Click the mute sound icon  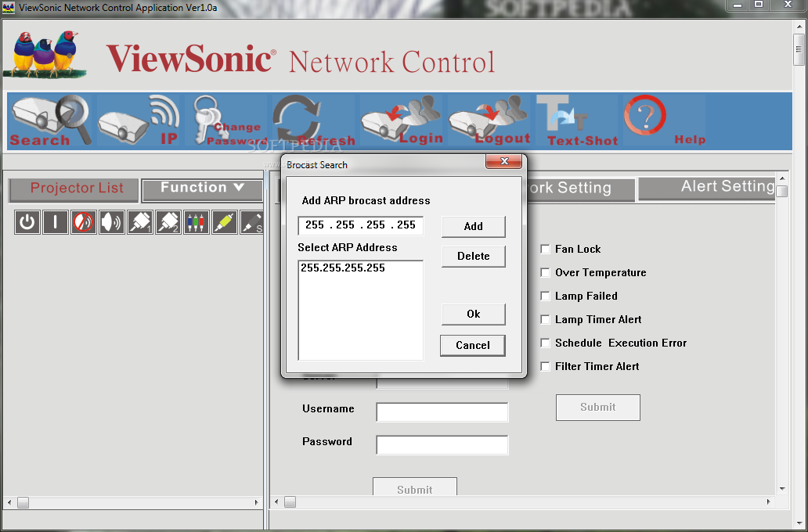click(x=84, y=222)
